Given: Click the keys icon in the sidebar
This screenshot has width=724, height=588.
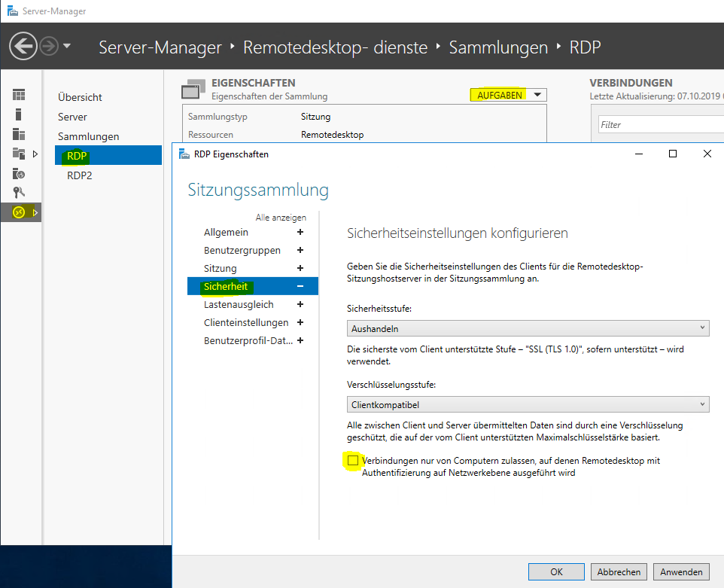Looking at the screenshot, I should click(x=20, y=193).
